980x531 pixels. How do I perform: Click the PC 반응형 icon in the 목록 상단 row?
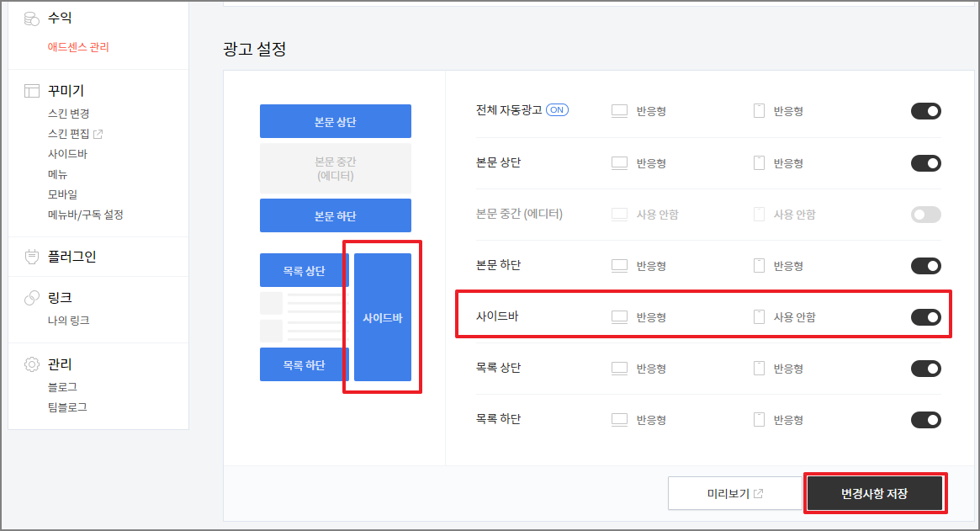pos(621,369)
